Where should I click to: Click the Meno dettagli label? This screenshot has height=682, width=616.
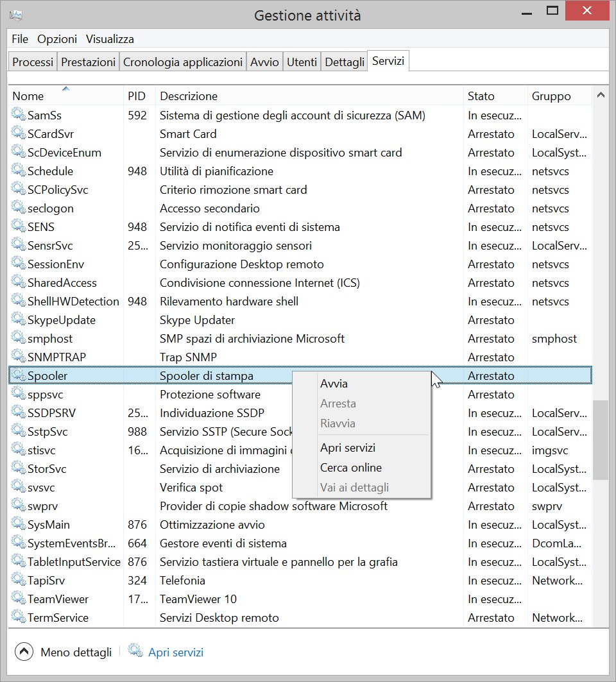(x=76, y=652)
